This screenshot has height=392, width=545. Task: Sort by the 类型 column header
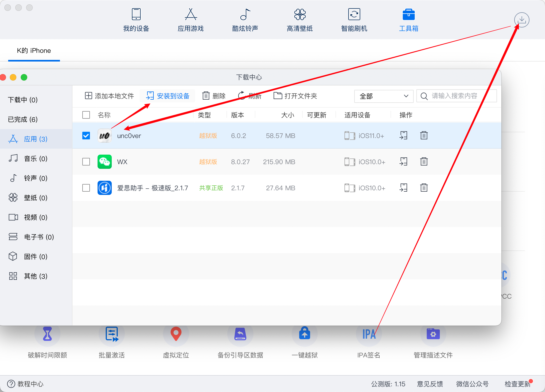(x=204, y=115)
